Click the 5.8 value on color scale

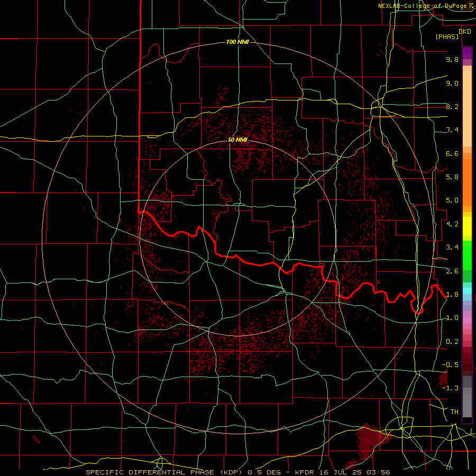pyautogui.click(x=452, y=177)
